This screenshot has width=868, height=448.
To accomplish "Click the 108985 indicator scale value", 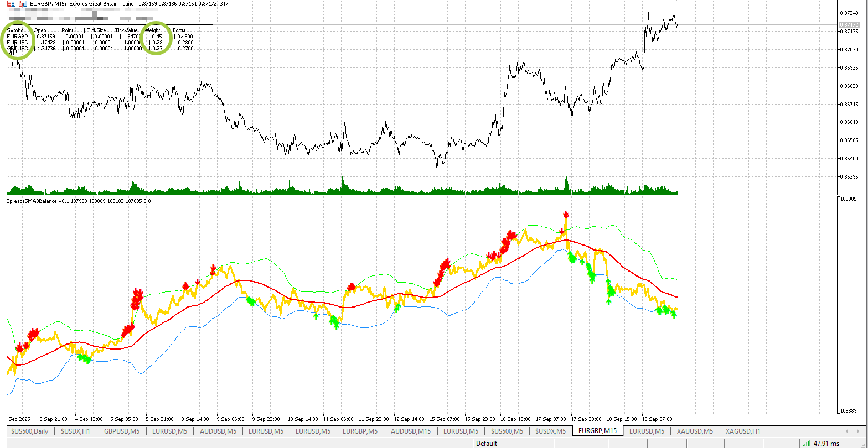I will pos(848,199).
